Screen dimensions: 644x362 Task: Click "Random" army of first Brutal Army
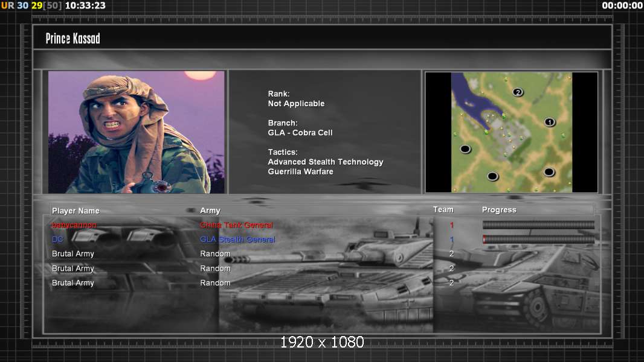click(215, 254)
